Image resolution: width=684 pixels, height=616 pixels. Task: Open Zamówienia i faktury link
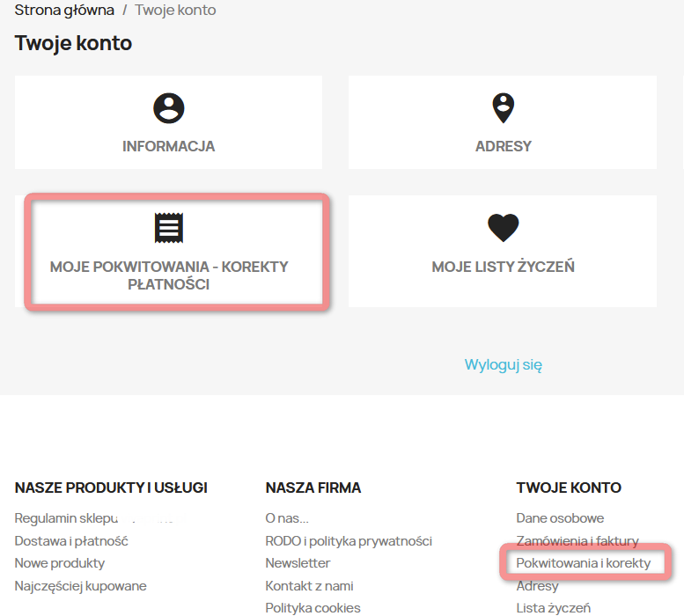click(x=577, y=540)
